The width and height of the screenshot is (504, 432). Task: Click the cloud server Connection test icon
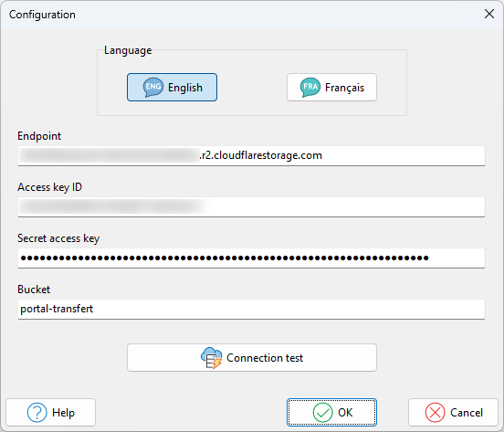coord(212,358)
